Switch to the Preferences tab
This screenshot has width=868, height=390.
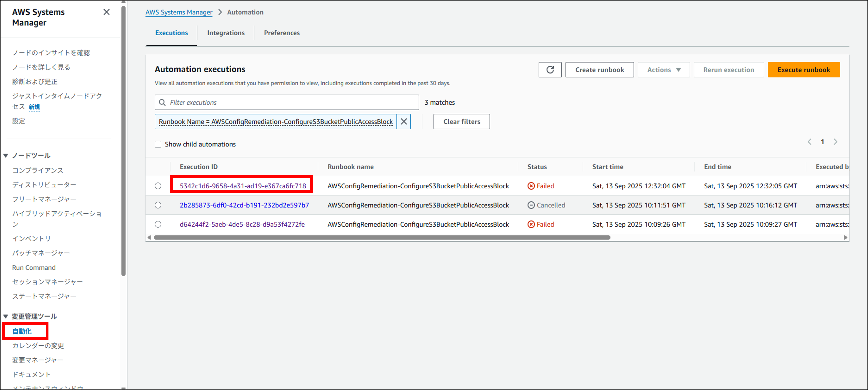(x=281, y=33)
